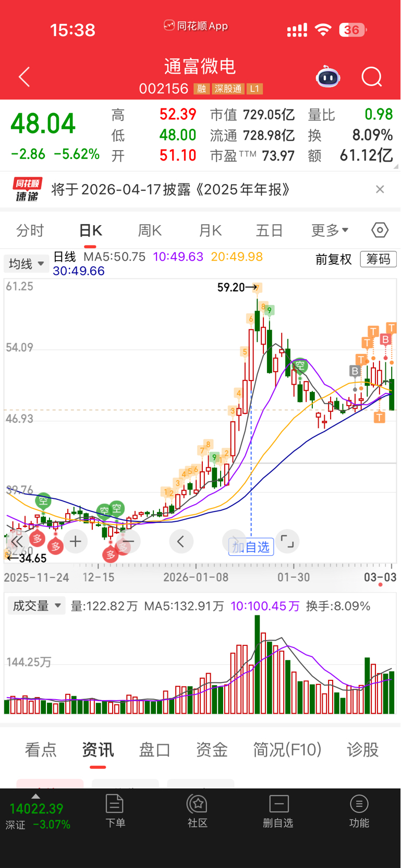Open the 诊股 tab

363,750
